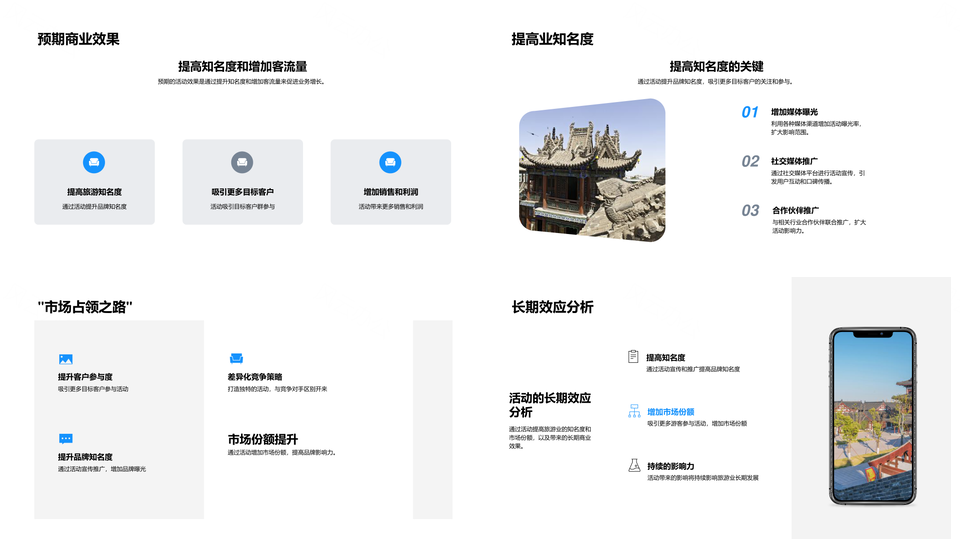Click the flask icon beside 持续的影响力

(x=633, y=465)
